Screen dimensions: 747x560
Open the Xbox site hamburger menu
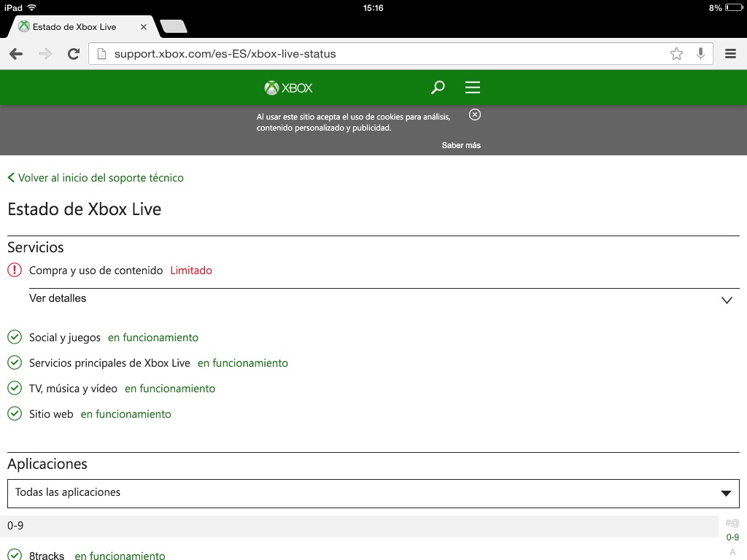[x=473, y=87]
